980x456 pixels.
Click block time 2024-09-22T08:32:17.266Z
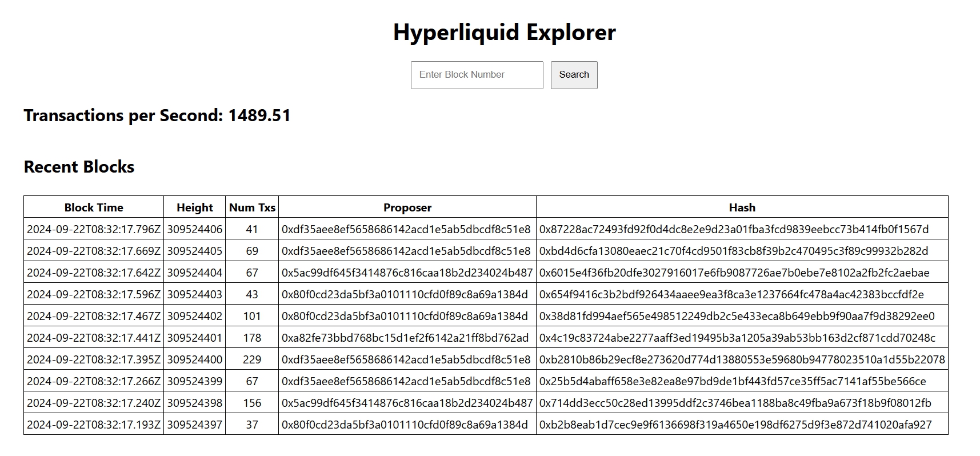point(94,381)
